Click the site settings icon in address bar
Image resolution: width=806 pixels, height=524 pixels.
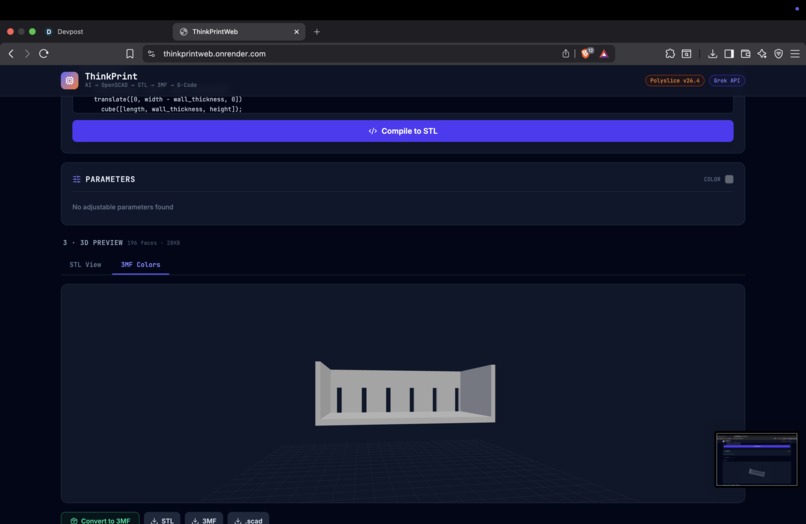[151, 53]
